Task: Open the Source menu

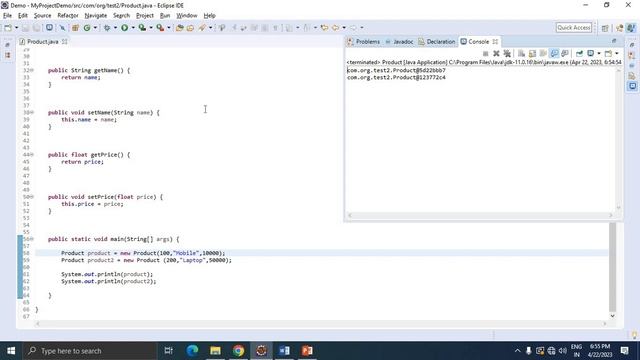Action: click(x=42, y=16)
